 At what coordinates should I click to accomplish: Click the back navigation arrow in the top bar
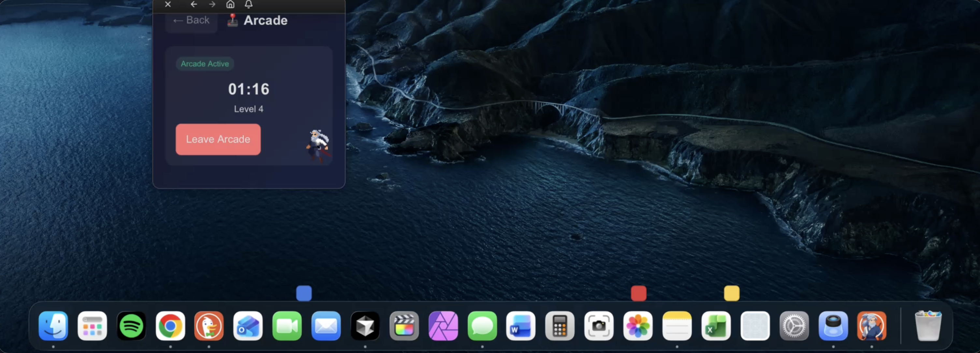pyautogui.click(x=194, y=5)
